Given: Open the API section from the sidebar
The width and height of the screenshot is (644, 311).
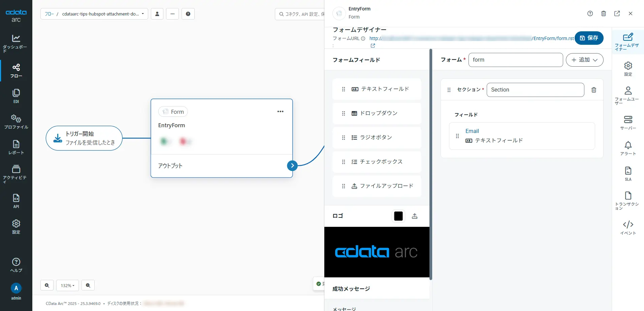Looking at the screenshot, I should click(16, 200).
